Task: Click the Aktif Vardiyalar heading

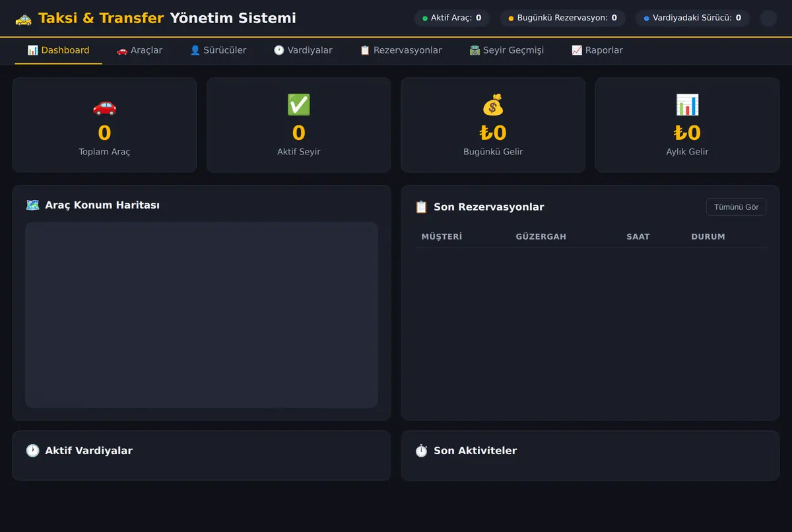Action: (x=88, y=450)
